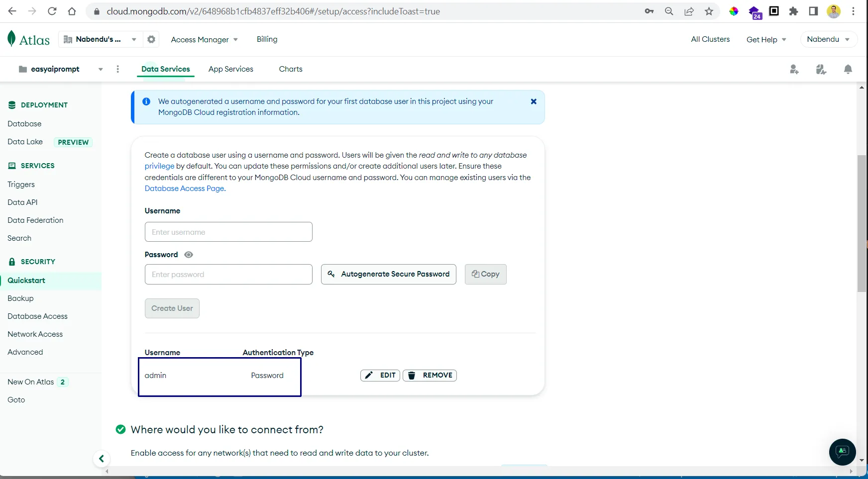Collapse the left sidebar chevron
This screenshot has height=479, width=868.
pos(101,459)
